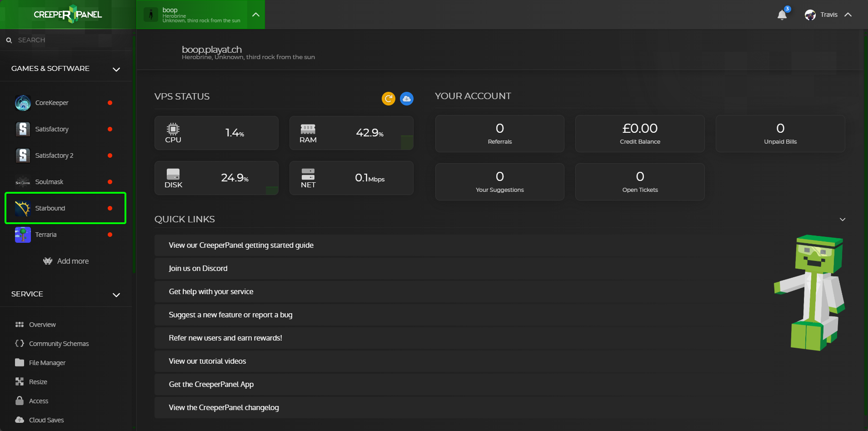Viewport: 868px width, 431px height.
Task: Collapse the Service section
Action: pos(116,295)
